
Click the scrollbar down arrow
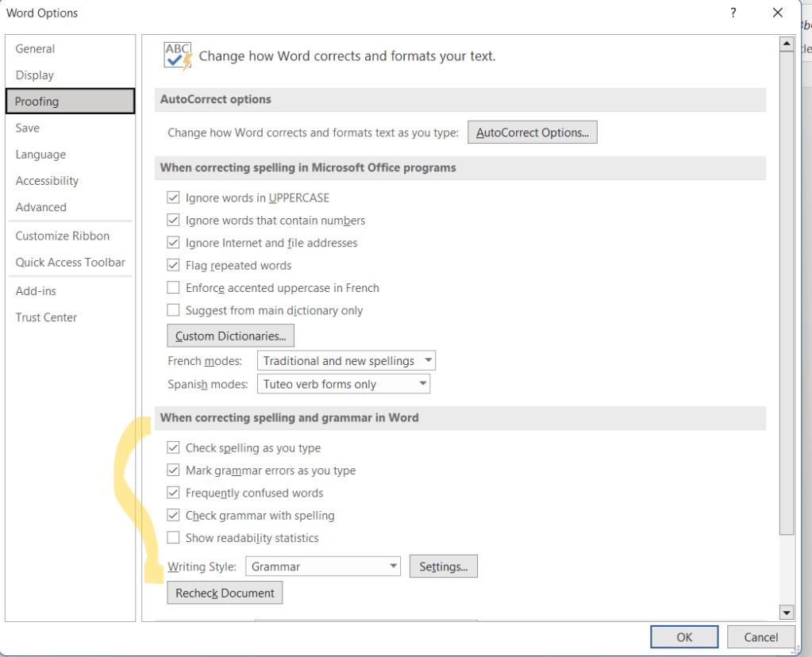(x=787, y=612)
